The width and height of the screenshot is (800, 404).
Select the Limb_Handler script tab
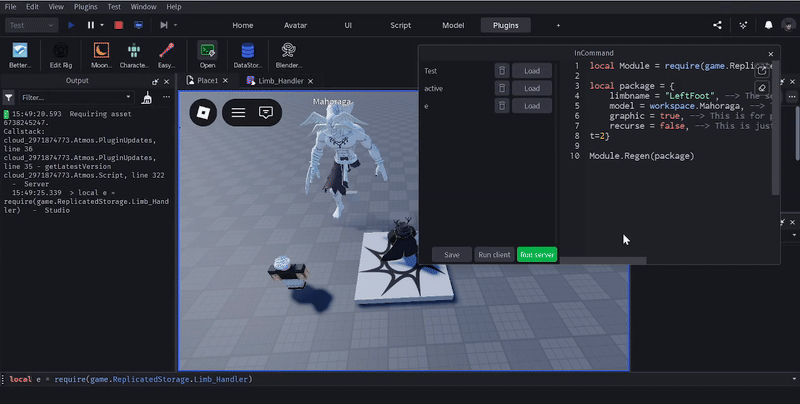click(281, 81)
